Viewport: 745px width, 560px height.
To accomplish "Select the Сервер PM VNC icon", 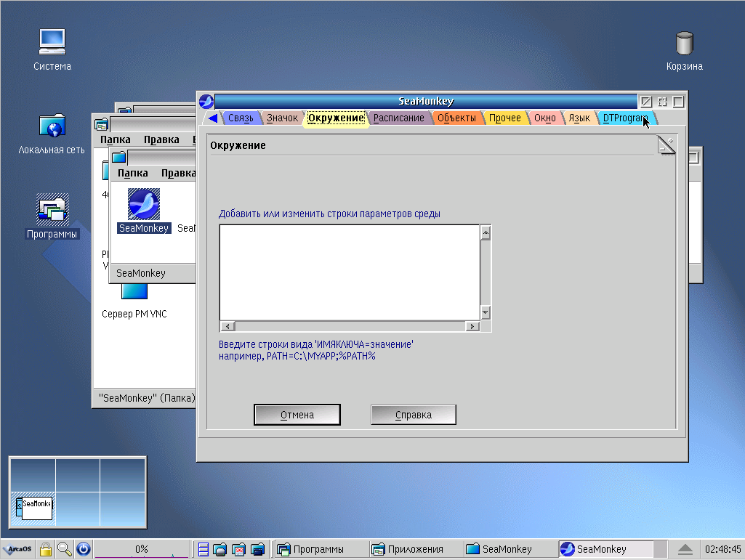I will click(134, 291).
